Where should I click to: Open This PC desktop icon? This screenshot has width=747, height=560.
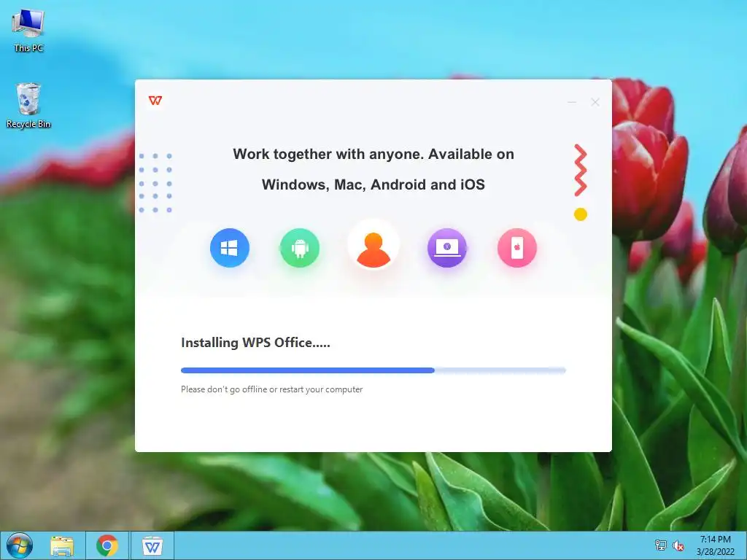(x=28, y=31)
